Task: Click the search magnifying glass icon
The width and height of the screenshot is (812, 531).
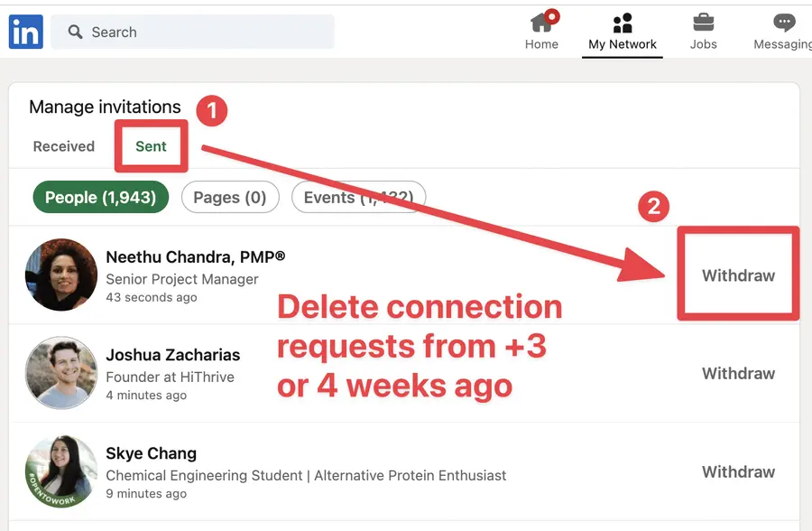Action: coord(75,32)
